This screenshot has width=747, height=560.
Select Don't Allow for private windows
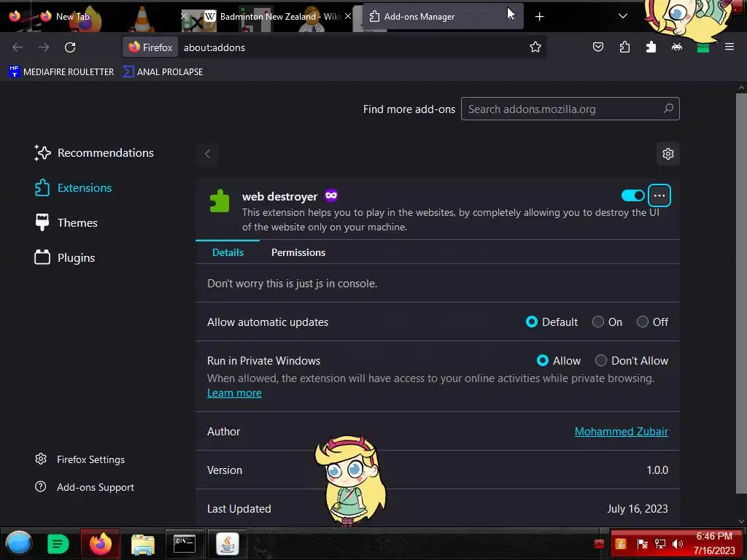tap(601, 360)
